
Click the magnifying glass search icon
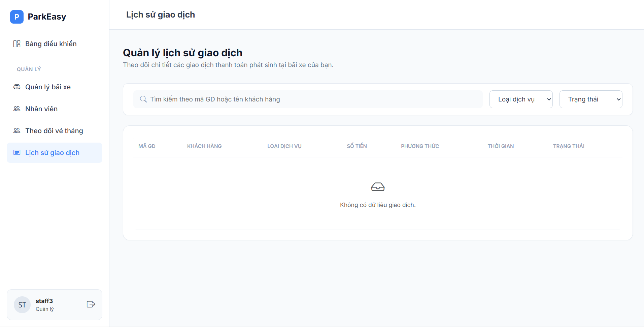click(143, 99)
